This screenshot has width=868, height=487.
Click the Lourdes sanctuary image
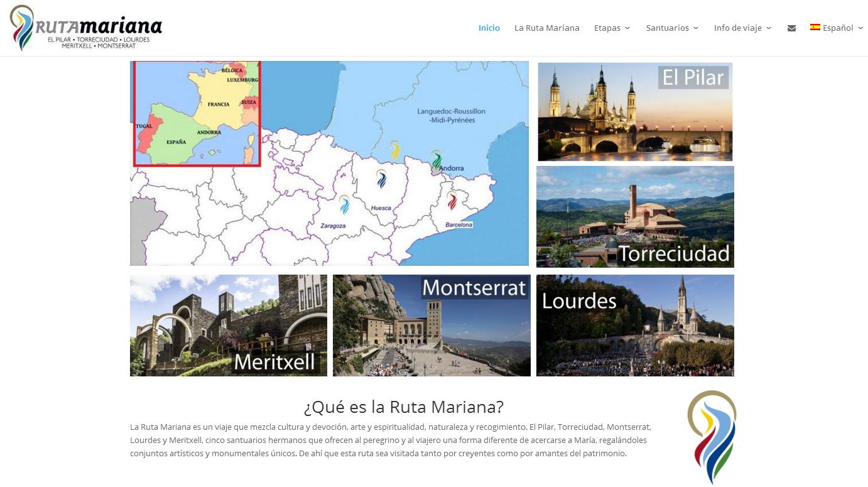634,326
